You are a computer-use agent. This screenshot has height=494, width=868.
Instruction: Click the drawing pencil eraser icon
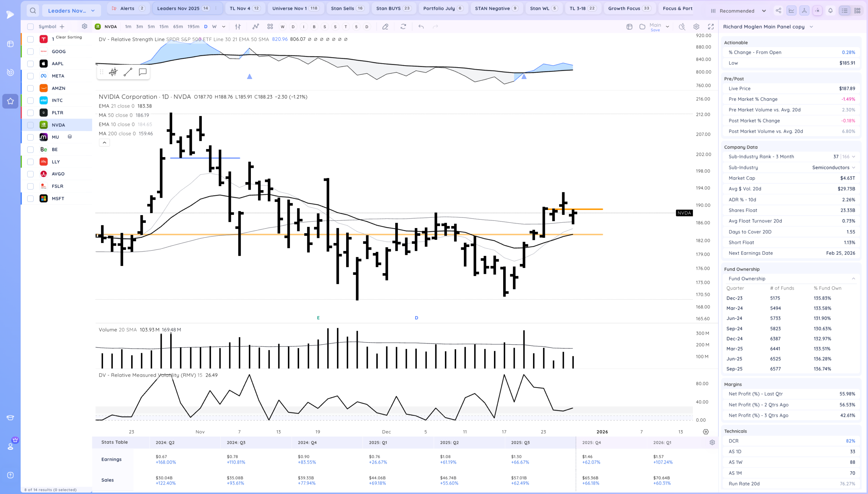click(385, 26)
